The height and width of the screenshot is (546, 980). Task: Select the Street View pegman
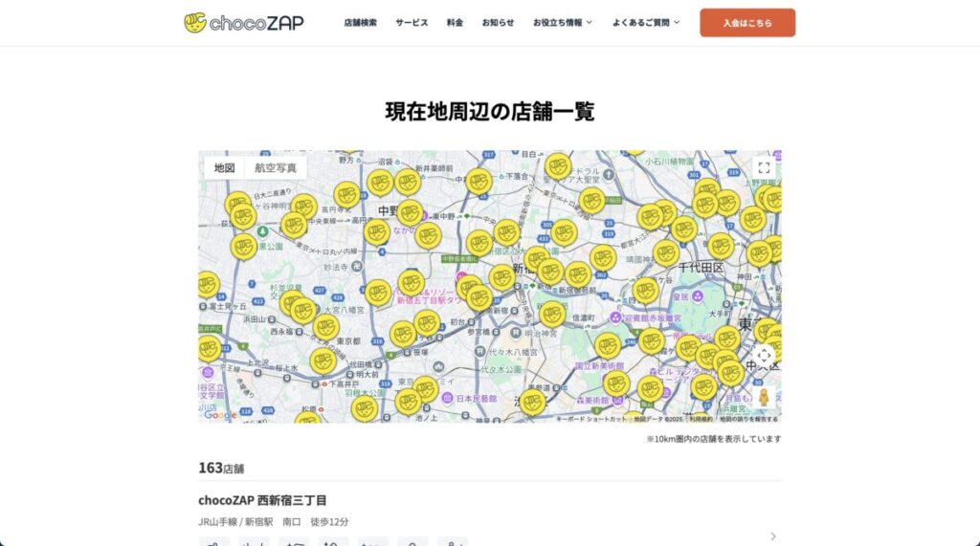tap(764, 397)
